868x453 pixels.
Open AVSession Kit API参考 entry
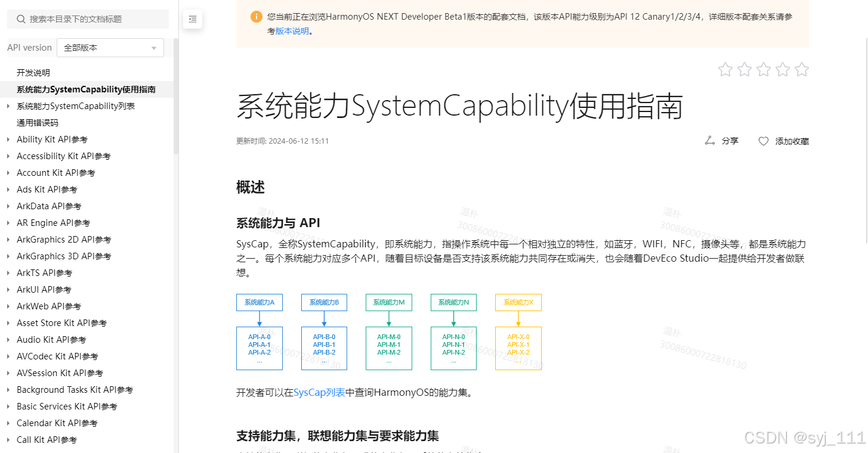click(60, 373)
